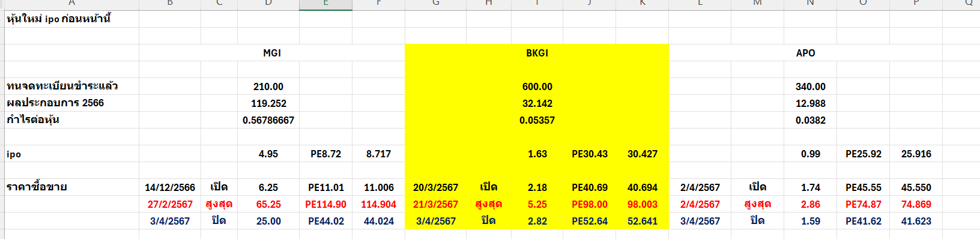Select the blue PE52.64 cell
980x239 pixels.
pyautogui.click(x=590, y=221)
